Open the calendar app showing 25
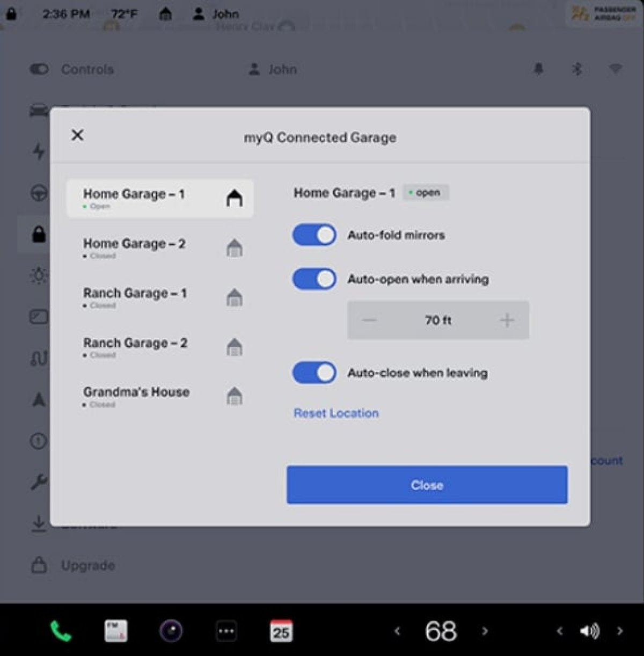 tap(281, 631)
